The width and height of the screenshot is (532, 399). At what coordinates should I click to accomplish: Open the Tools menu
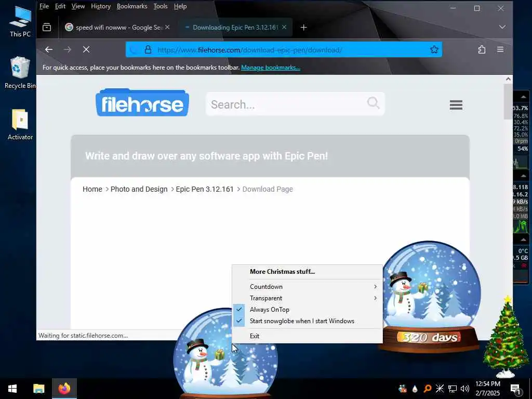(161, 6)
